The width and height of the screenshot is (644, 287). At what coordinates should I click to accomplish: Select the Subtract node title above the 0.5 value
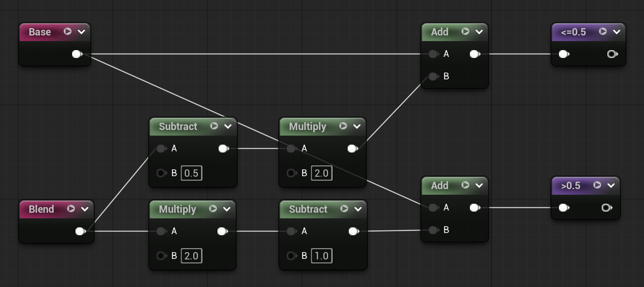tap(178, 127)
